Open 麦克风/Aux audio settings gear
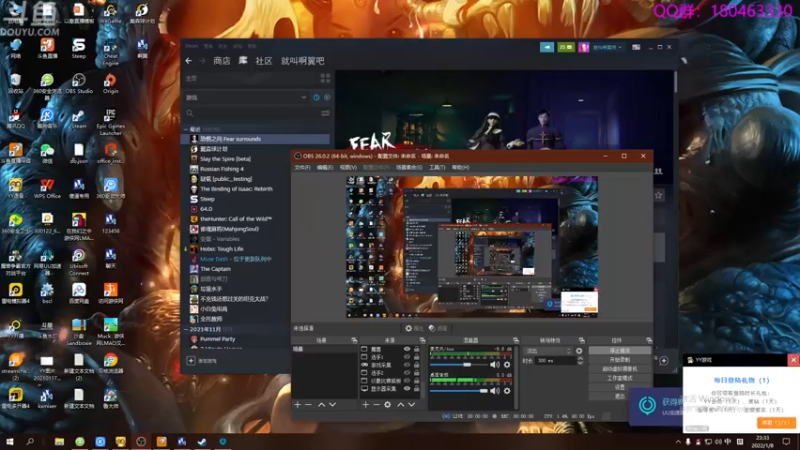Image resolution: width=800 pixels, height=450 pixels. [x=507, y=365]
